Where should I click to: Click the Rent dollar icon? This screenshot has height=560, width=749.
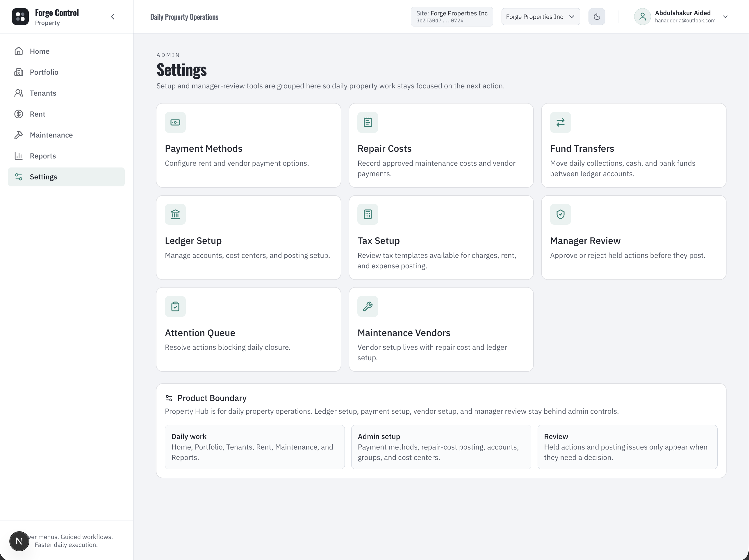19,114
